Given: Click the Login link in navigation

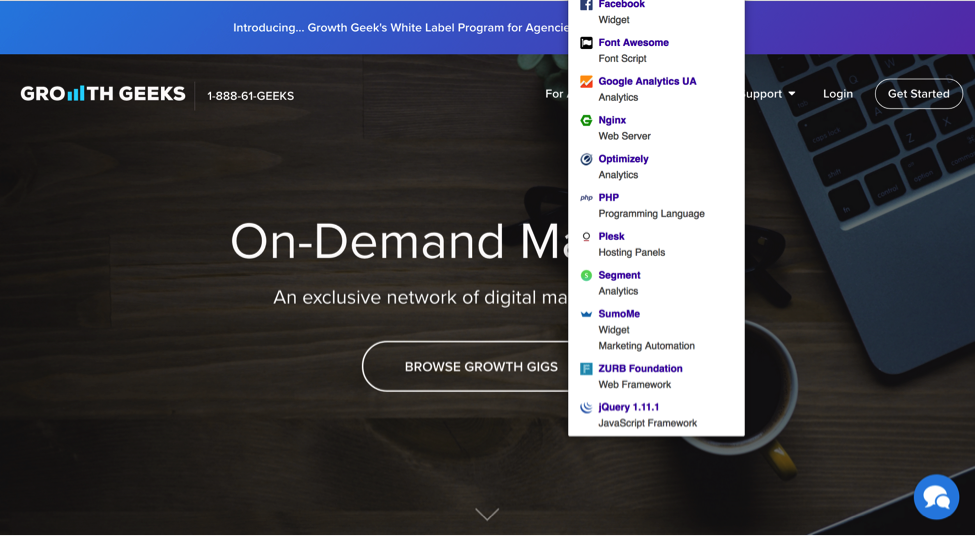Looking at the screenshot, I should tap(838, 94).
